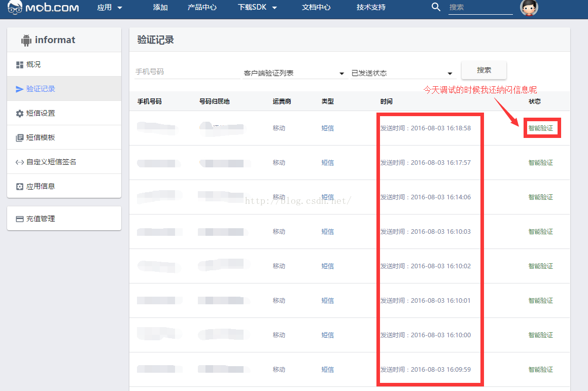The width and height of the screenshot is (588, 391).
Task: Click 智能验证 status in the 16:18:58 row
Action: (540, 128)
